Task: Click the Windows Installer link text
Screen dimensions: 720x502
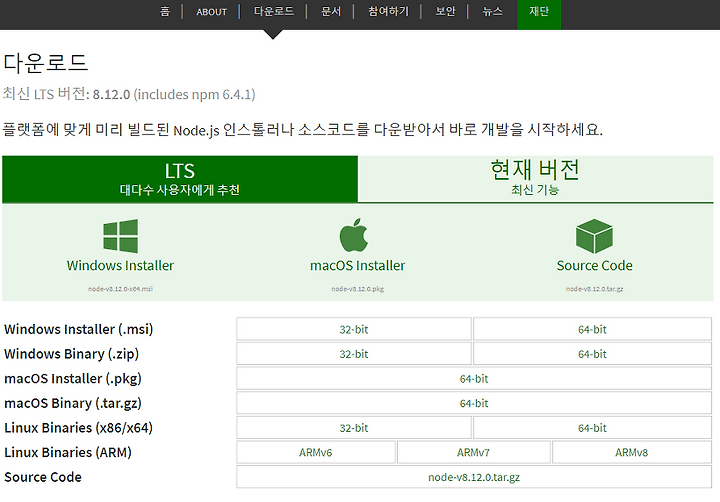Action: click(x=120, y=265)
